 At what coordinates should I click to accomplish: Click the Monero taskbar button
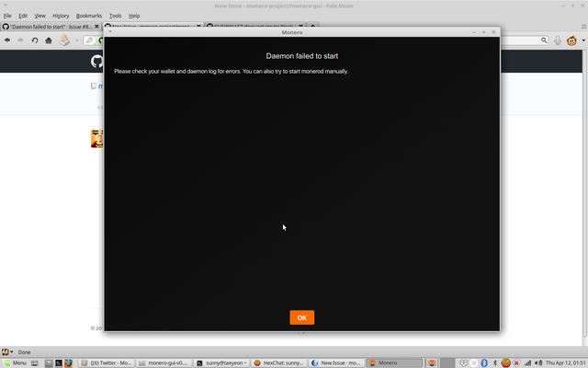[x=394, y=362]
